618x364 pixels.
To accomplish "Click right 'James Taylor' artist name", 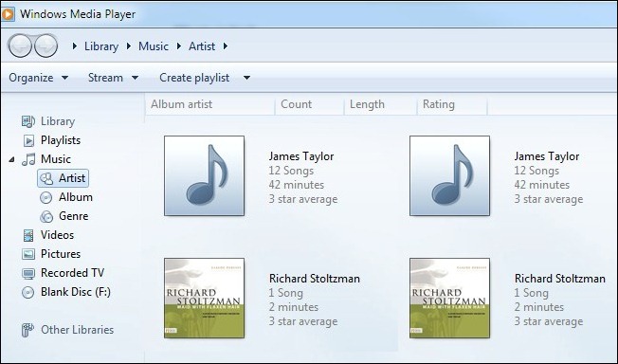I will (547, 156).
